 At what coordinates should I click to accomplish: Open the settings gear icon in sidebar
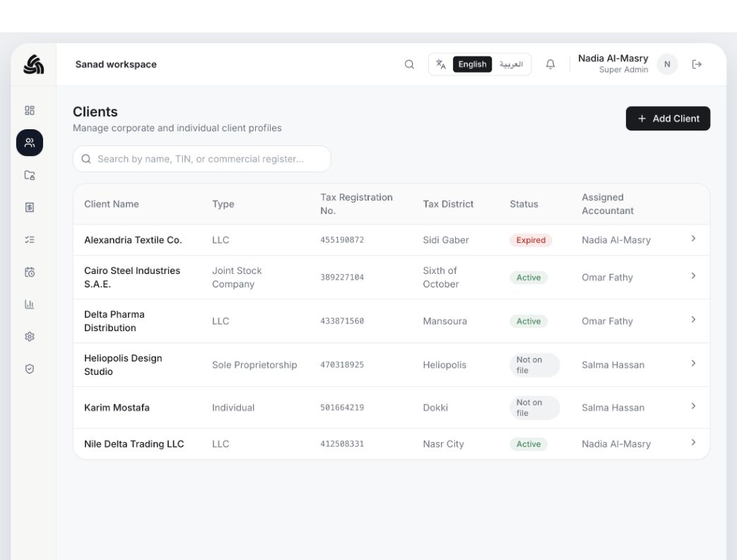(x=30, y=336)
